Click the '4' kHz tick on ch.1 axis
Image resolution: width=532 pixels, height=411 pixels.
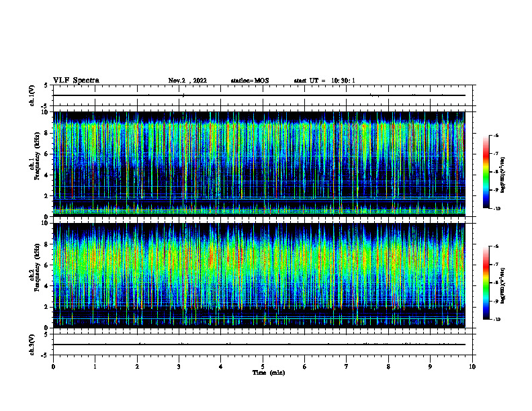pos(47,175)
